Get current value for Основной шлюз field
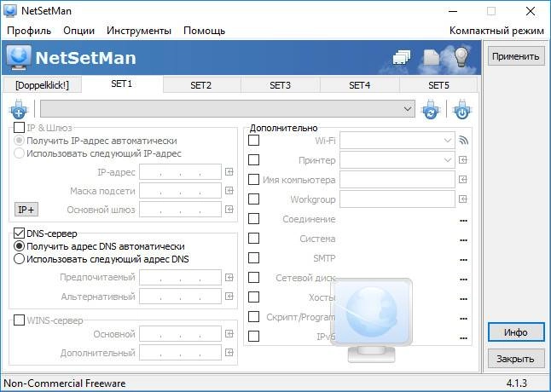 coord(229,210)
